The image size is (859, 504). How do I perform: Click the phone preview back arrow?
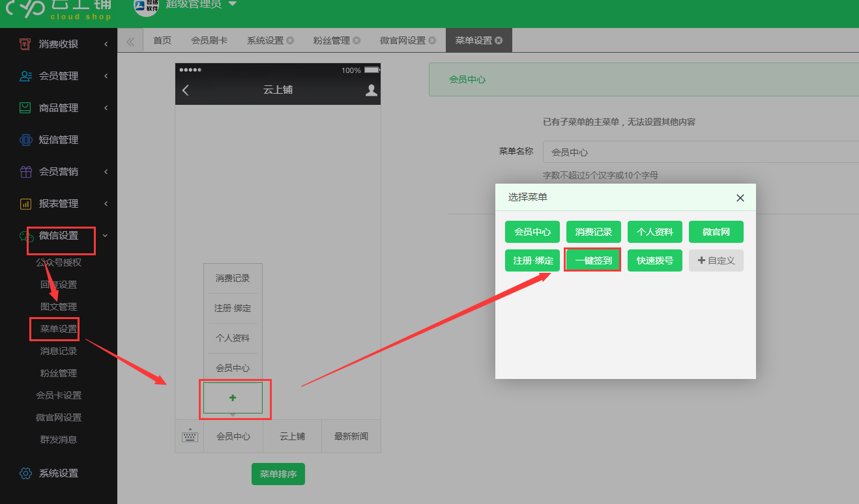(186, 90)
